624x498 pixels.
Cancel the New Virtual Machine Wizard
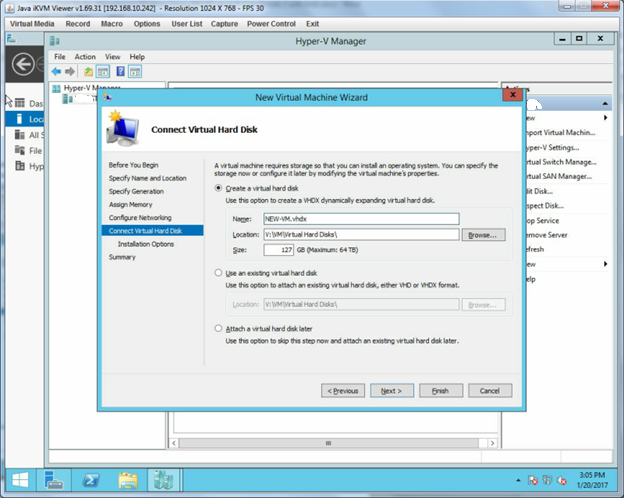(x=490, y=391)
